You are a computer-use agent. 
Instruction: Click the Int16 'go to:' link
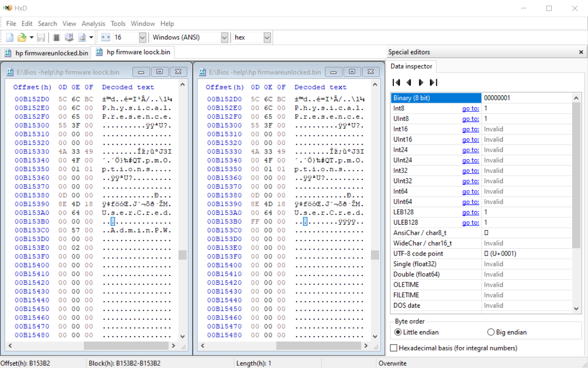[470, 129]
